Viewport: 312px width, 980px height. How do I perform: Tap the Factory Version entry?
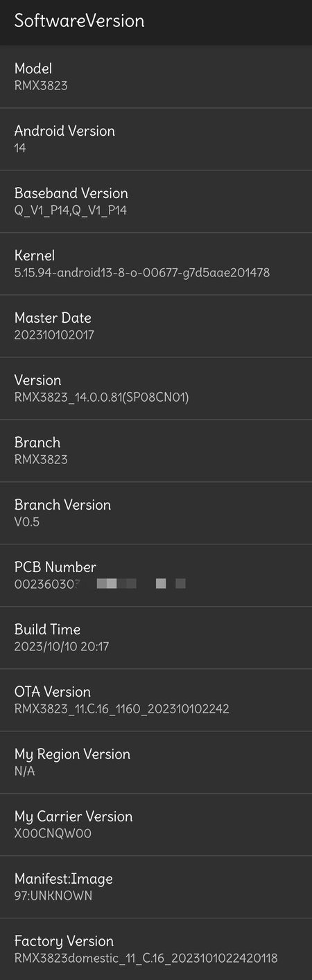(156, 950)
